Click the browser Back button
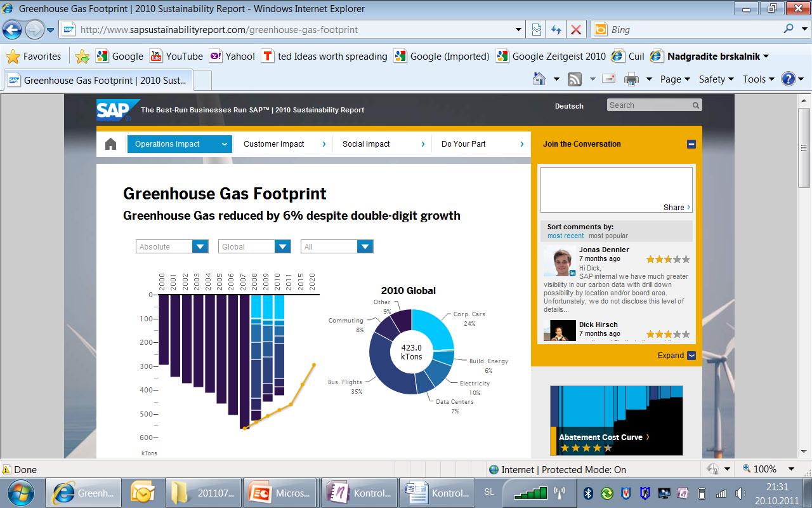 tap(13, 29)
